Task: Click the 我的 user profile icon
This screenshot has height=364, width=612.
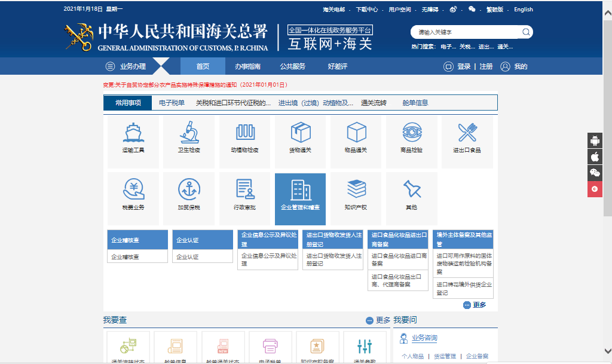Action: click(x=505, y=66)
